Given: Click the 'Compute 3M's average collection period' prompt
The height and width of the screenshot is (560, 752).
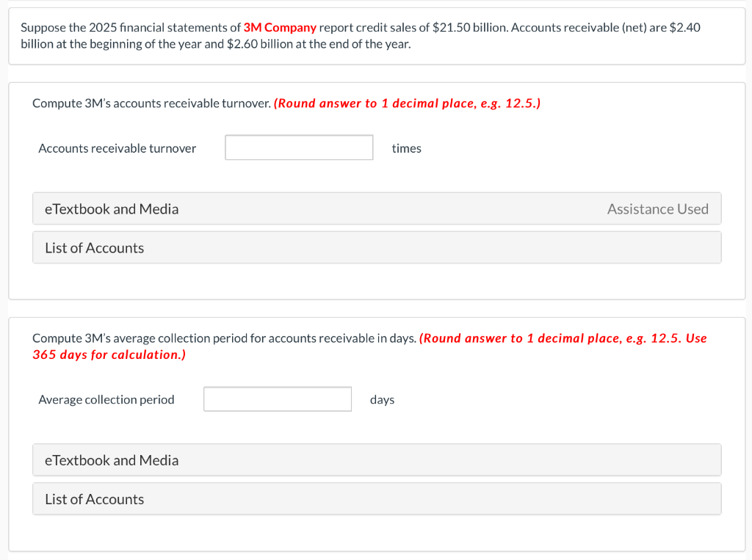Looking at the screenshot, I should click(x=224, y=338).
